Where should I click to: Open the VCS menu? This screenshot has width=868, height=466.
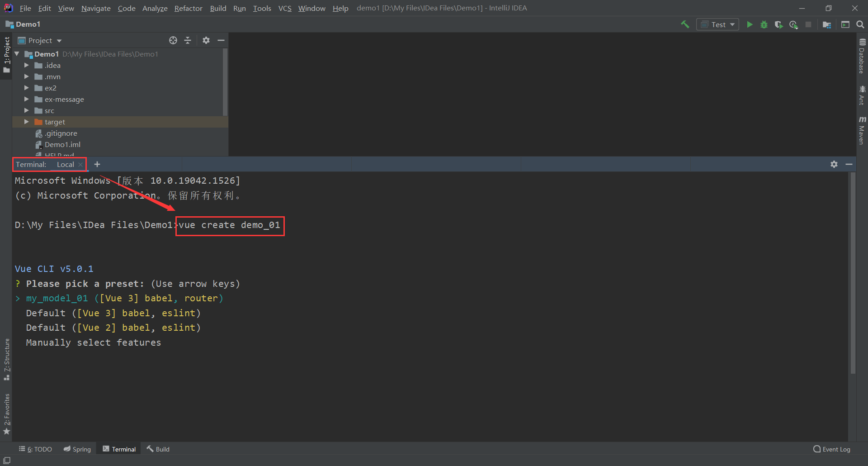(x=285, y=8)
